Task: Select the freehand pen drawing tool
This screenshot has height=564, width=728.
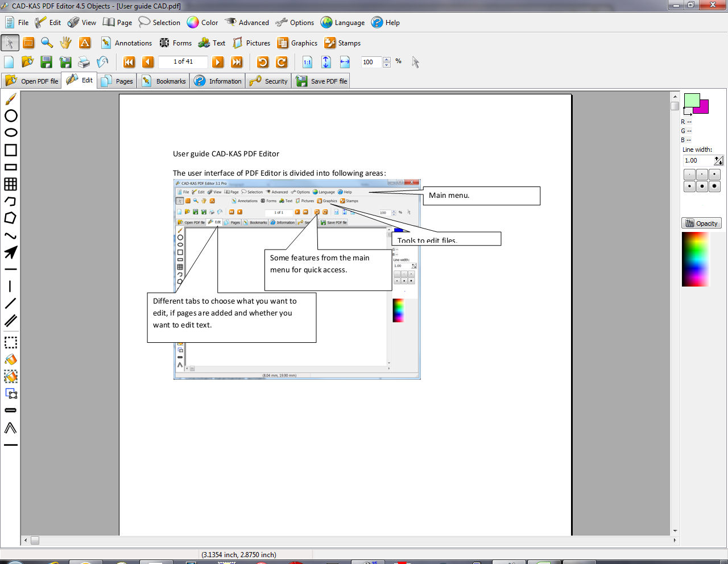Action: point(10,99)
